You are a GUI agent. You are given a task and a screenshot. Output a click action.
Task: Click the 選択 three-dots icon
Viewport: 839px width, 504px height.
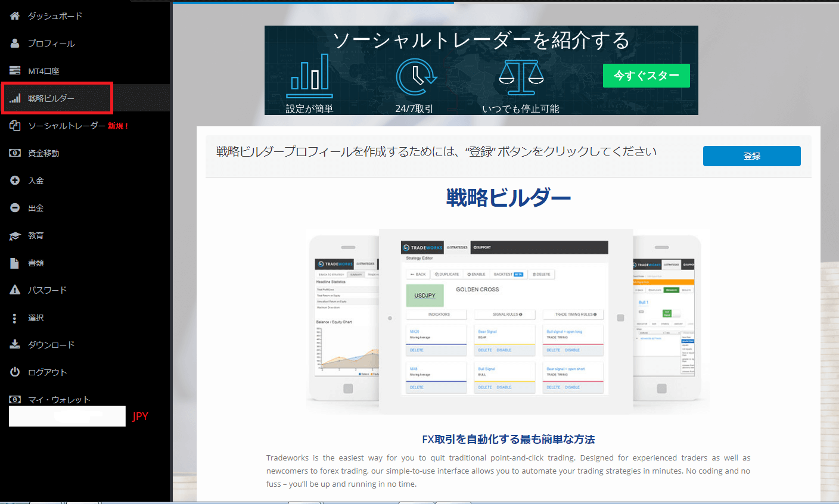coord(15,318)
